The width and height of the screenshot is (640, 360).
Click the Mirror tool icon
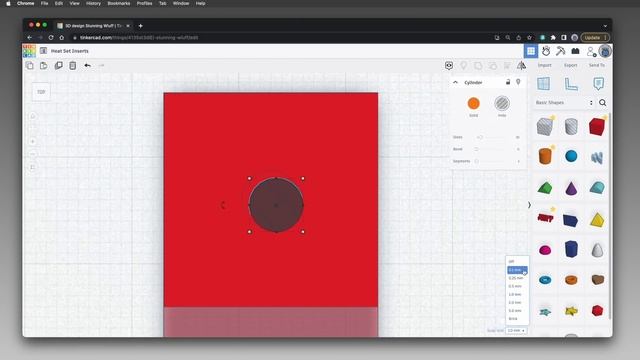[x=522, y=65]
